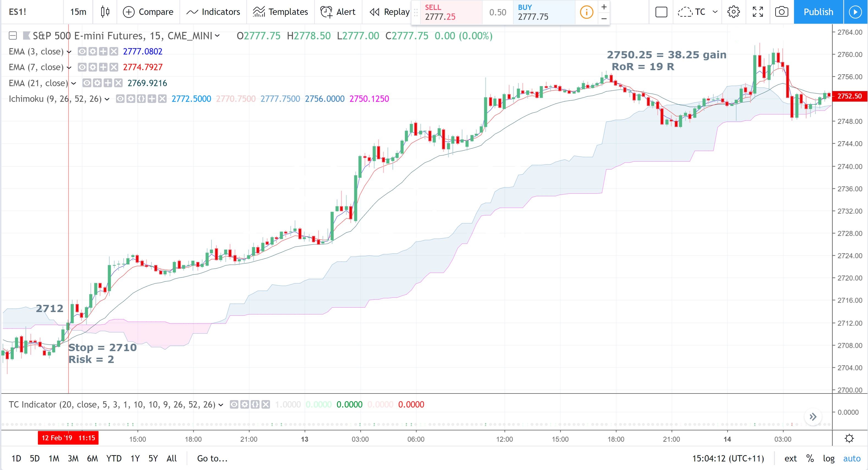Remove the TC Indicator
Image resolution: width=868 pixels, height=470 pixels.
266,404
